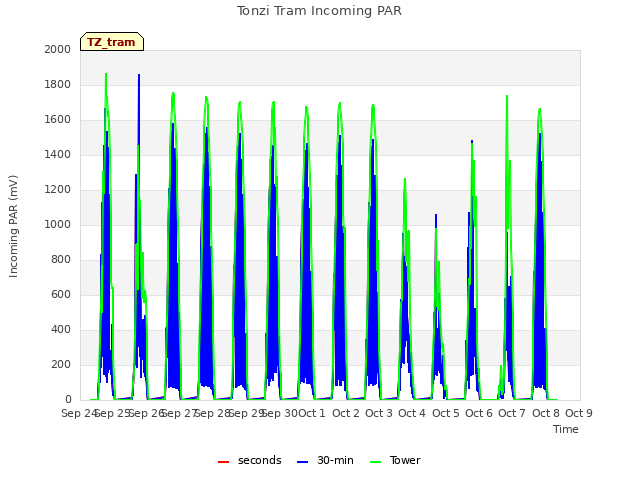
Task: Click the 0 y-axis tick label
Action: click(68, 400)
